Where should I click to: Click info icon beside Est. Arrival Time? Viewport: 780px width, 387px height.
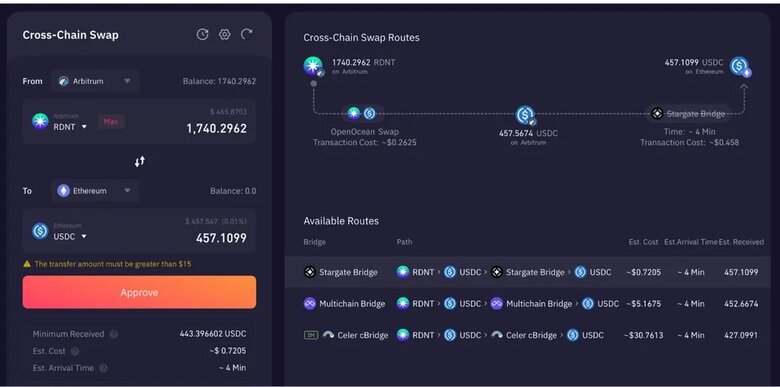[103, 368]
